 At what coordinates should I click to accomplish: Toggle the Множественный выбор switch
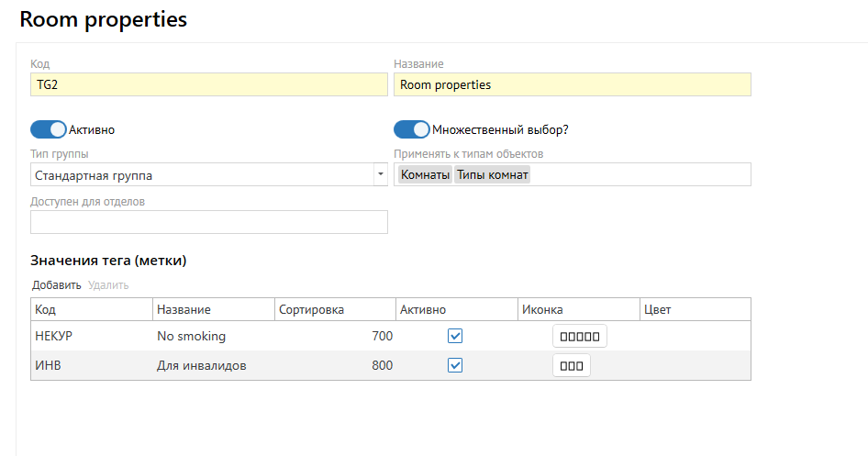click(412, 129)
